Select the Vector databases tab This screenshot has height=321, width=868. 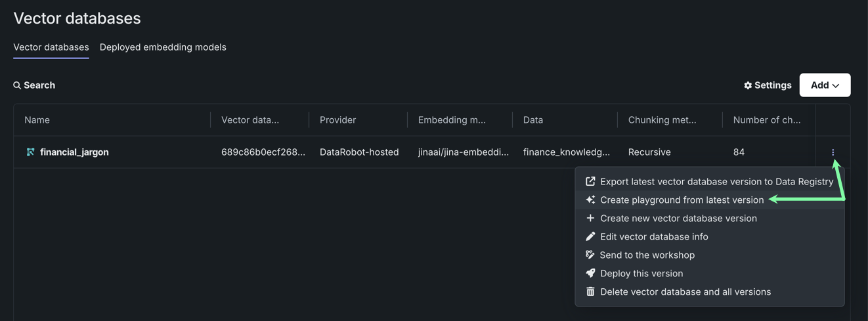(51, 47)
